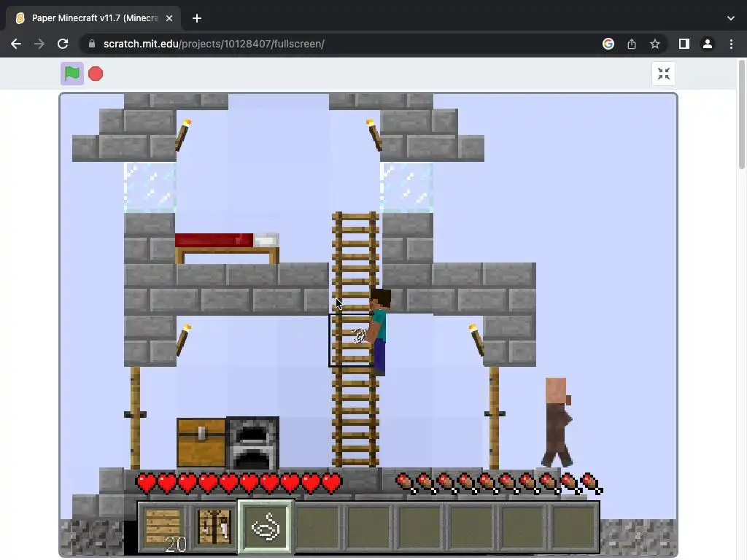This screenshot has width=747, height=560.
Task: Close the Paper Minecraft tab
Action: coord(169,18)
